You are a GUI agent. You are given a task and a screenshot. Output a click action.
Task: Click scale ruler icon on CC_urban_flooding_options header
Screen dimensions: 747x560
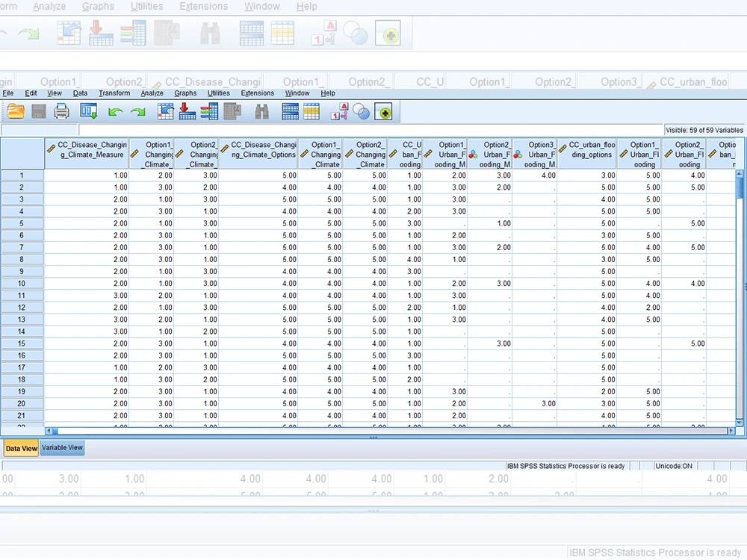562,149
